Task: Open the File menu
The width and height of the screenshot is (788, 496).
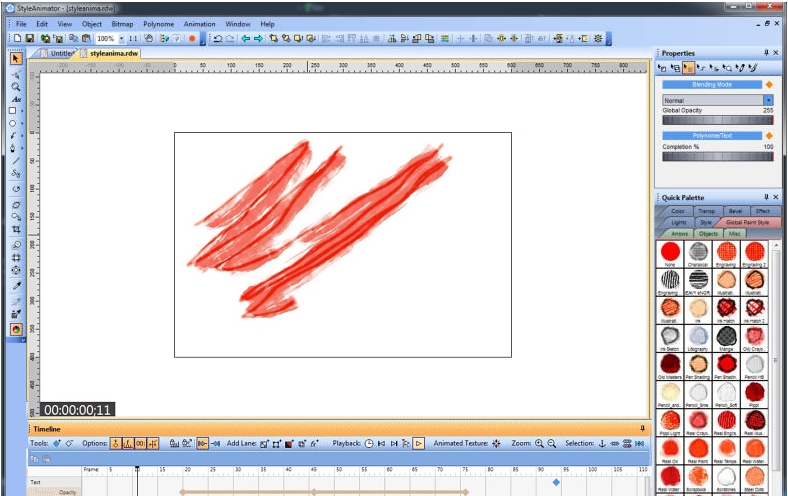Action: pos(21,24)
